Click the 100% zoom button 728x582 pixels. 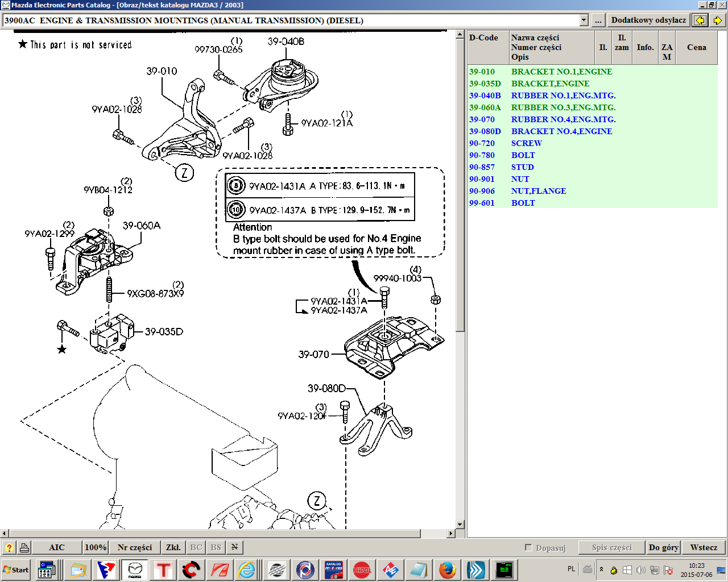click(96, 547)
